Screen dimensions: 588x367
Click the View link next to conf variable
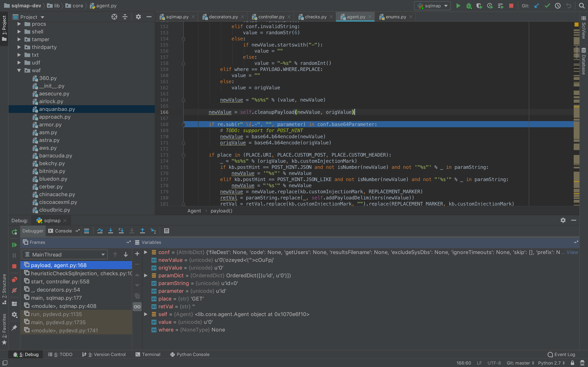pyautogui.click(x=572, y=252)
